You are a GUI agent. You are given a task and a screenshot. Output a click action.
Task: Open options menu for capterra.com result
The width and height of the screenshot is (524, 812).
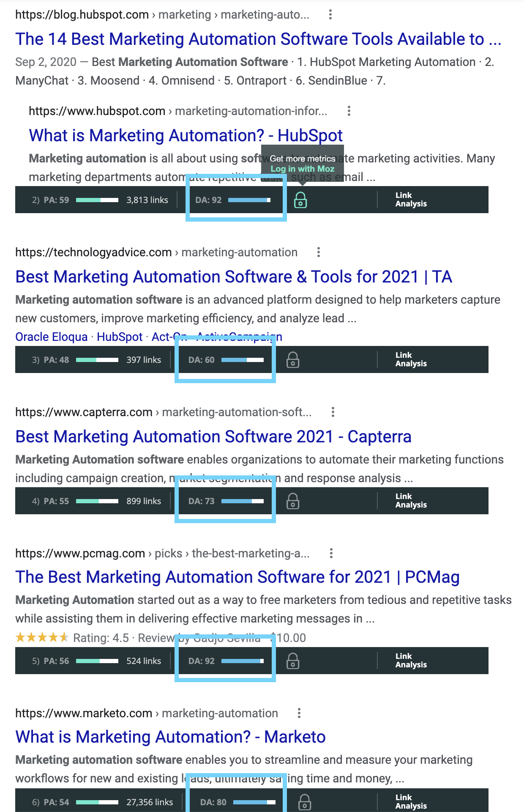click(333, 412)
